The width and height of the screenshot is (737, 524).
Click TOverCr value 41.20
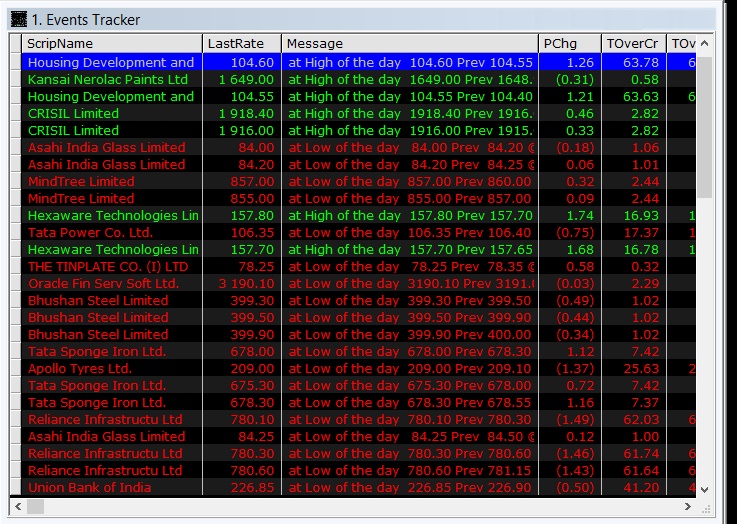tap(641, 487)
